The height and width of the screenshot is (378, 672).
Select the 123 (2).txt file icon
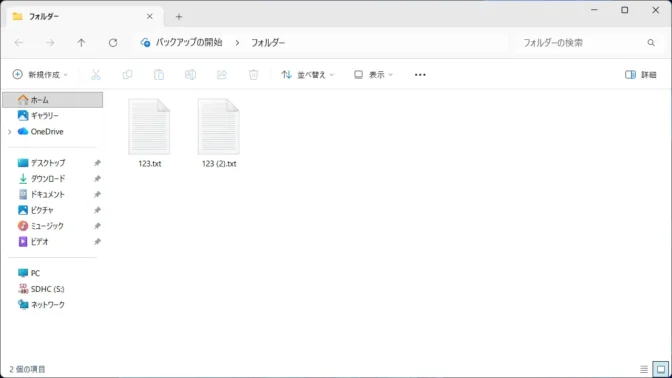click(x=219, y=126)
